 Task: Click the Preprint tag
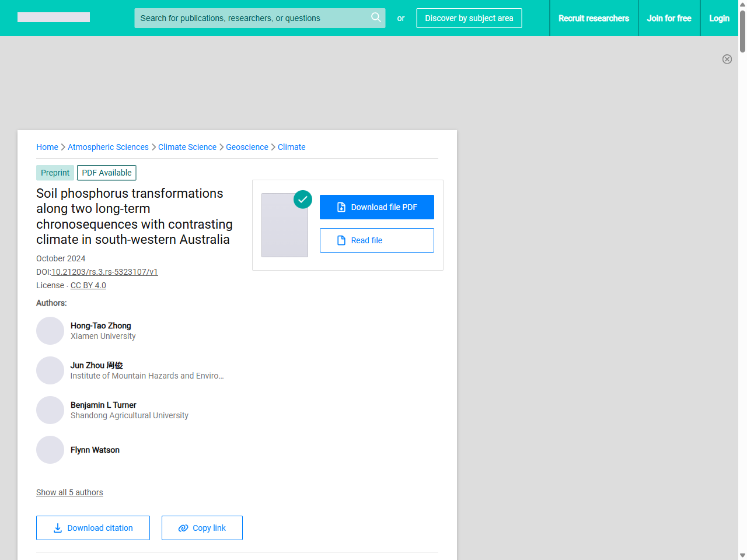pos(55,173)
